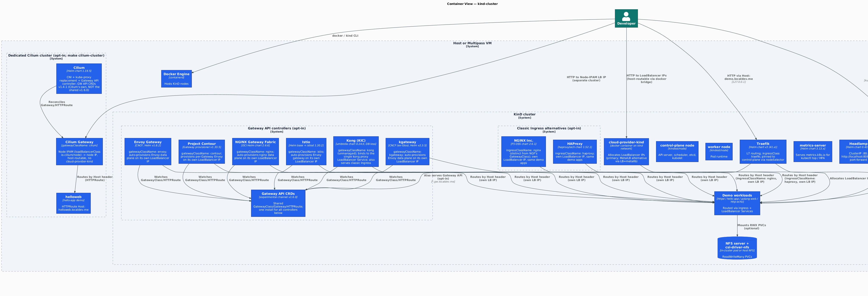Click the Envoy Gateway node
The image size is (868, 296).
pos(148,152)
